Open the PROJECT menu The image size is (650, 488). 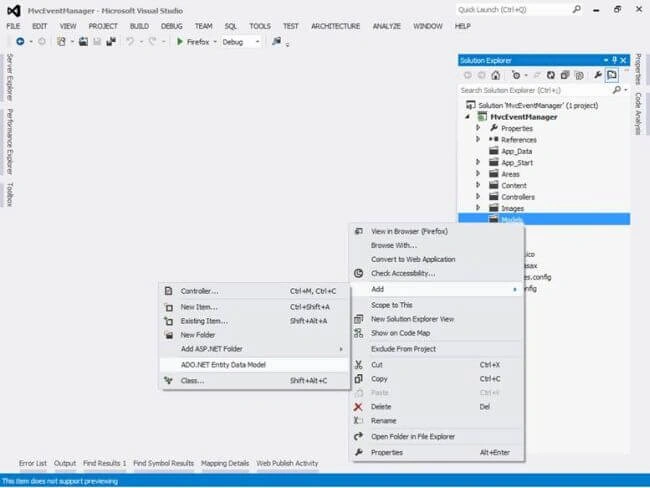click(103, 26)
